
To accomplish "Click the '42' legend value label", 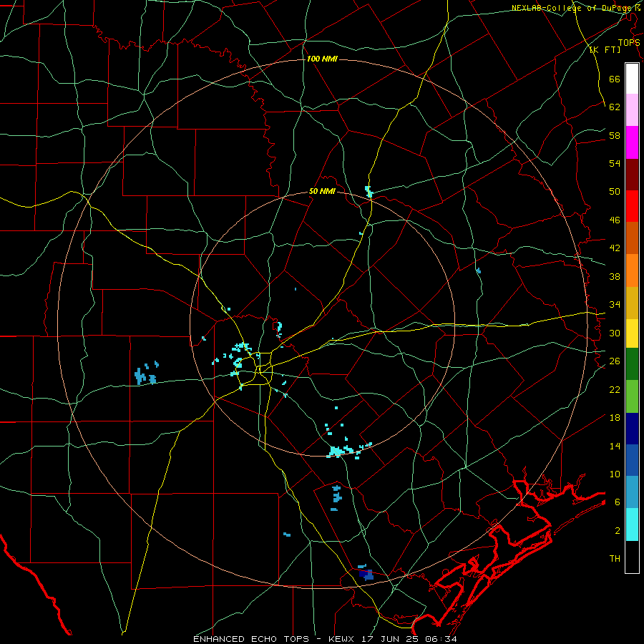I will pyautogui.click(x=615, y=248).
